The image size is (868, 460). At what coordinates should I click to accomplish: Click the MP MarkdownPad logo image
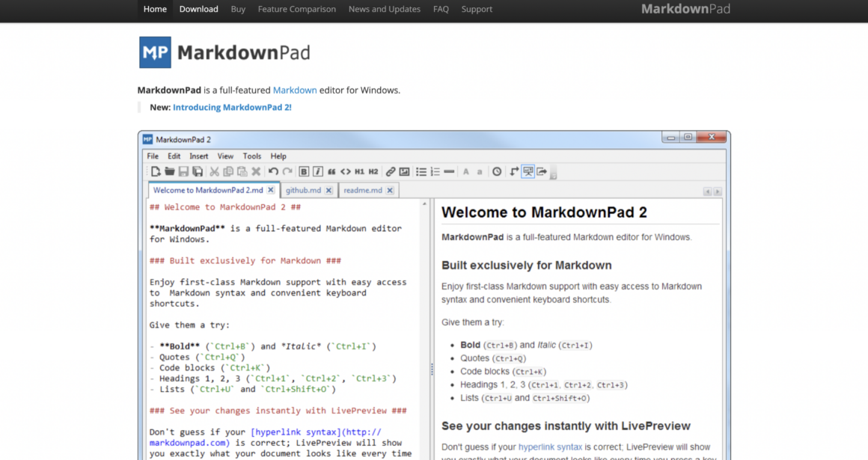(224, 52)
